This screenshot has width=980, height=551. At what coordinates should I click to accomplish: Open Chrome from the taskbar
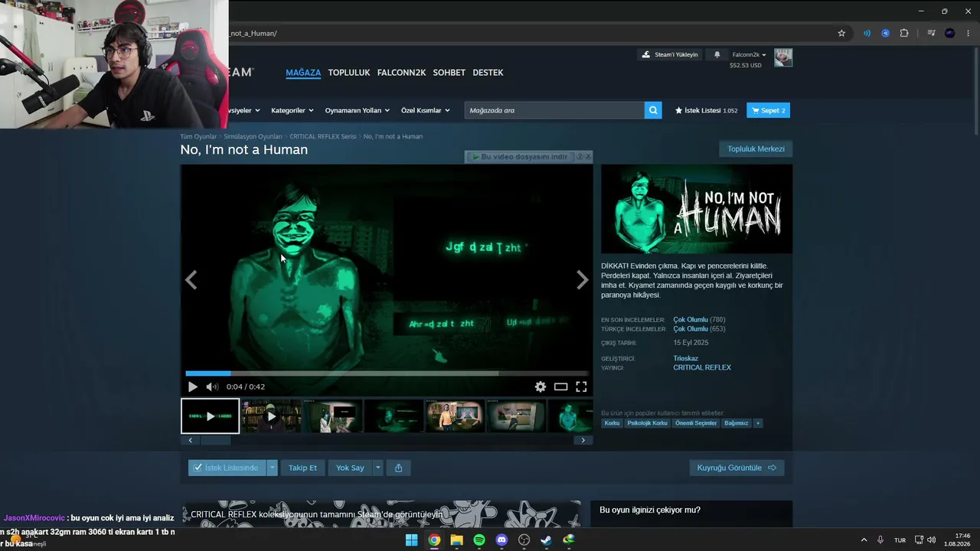pyautogui.click(x=434, y=540)
